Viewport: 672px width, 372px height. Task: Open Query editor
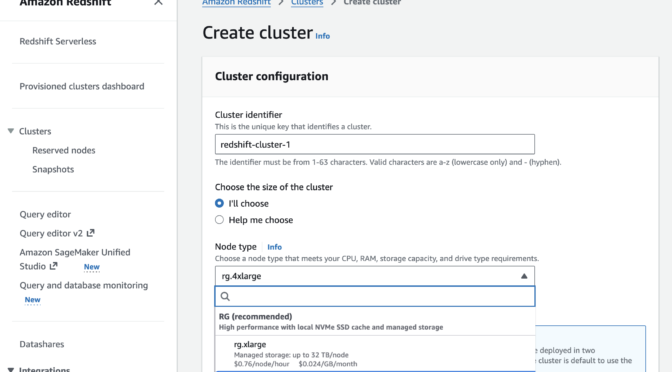click(45, 214)
